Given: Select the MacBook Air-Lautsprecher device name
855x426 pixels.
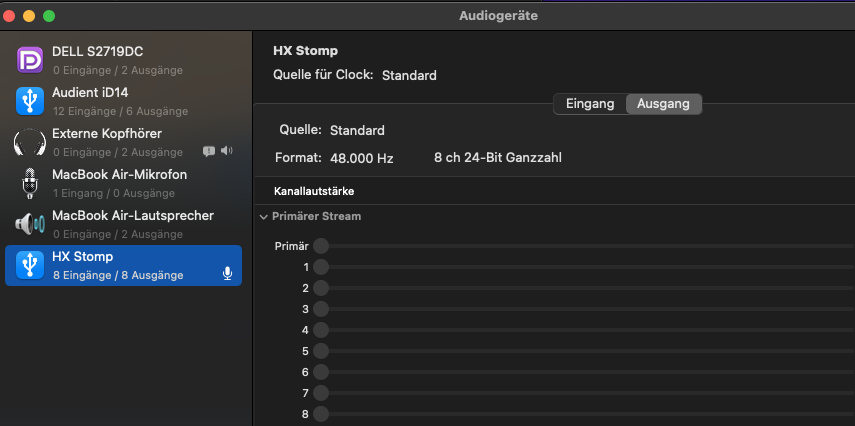Looking at the screenshot, I should click(133, 215).
